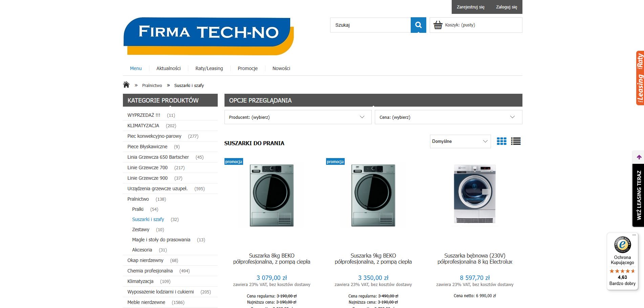Click the purple scroll-to-top arrow

pyautogui.click(x=639, y=157)
